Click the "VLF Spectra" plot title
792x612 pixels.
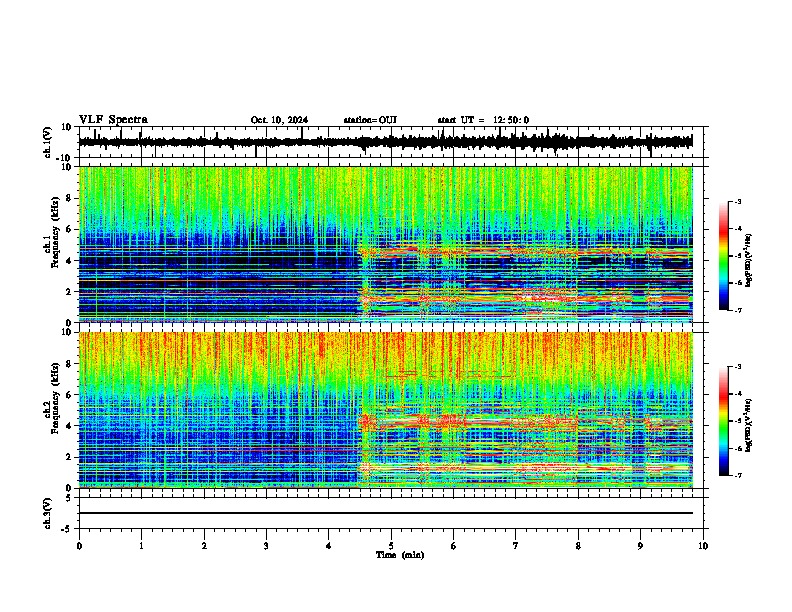(113, 120)
